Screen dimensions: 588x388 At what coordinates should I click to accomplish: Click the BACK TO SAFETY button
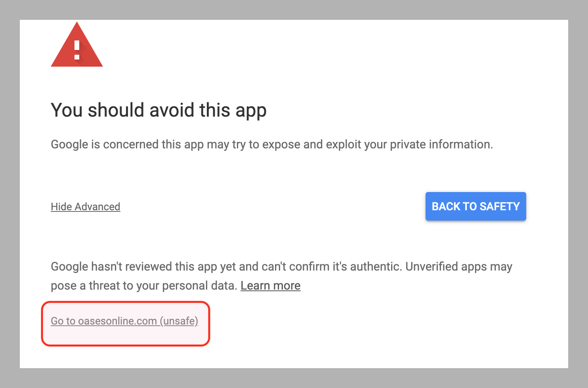coord(475,206)
